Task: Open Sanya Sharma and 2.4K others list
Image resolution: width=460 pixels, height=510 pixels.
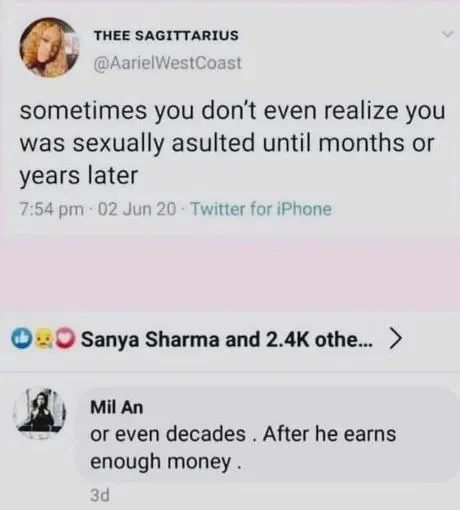Action: click(x=227, y=339)
